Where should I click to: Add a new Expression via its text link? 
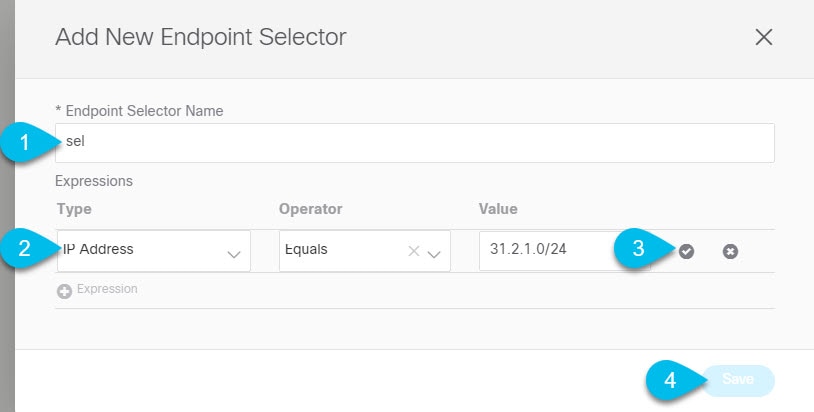pyautogui.click(x=107, y=289)
